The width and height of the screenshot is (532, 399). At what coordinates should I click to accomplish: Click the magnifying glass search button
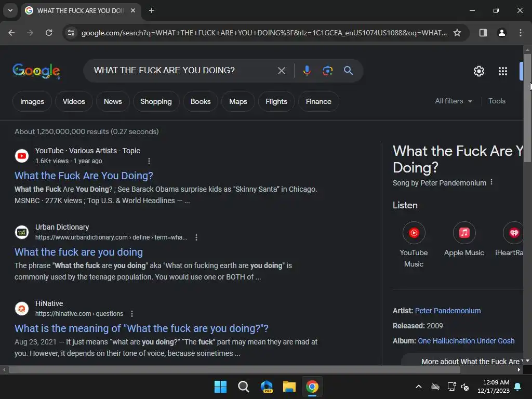click(348, 71)
